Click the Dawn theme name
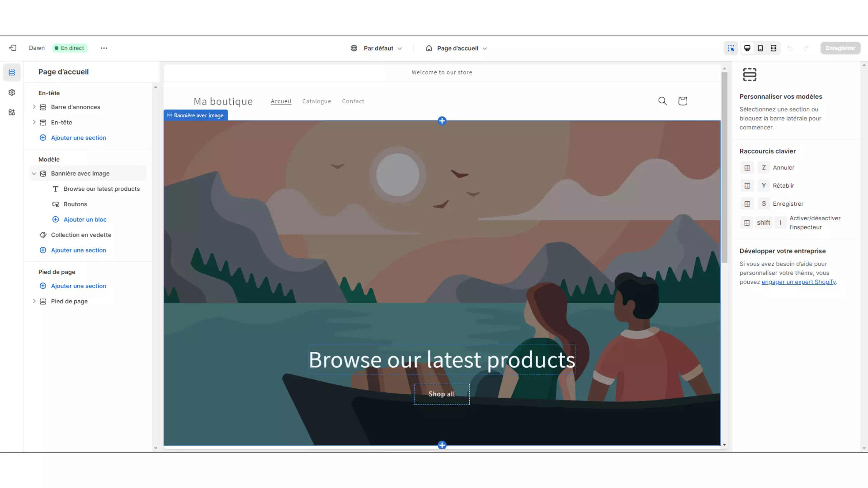868x488 pixels. click(x=37, y=48)
